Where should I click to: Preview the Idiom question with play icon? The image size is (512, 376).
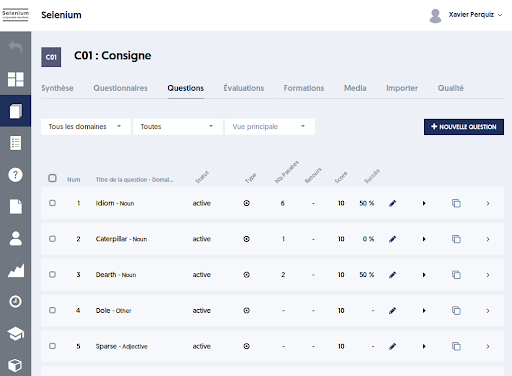[424, 203]
